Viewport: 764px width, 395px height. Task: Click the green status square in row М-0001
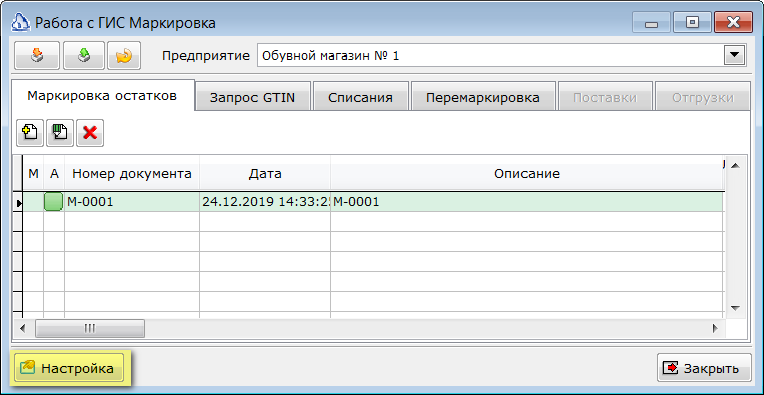[x=53, y=202]
